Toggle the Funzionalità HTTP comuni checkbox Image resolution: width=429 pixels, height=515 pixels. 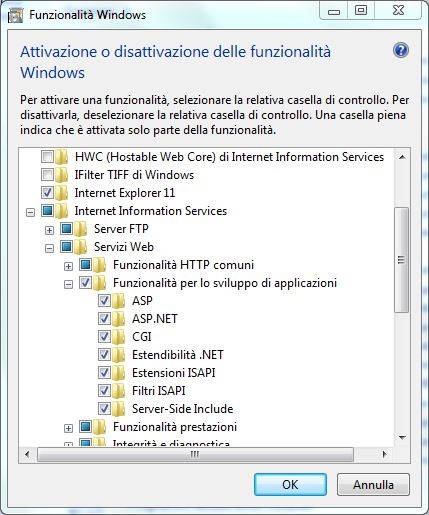[x=85, y=264]
